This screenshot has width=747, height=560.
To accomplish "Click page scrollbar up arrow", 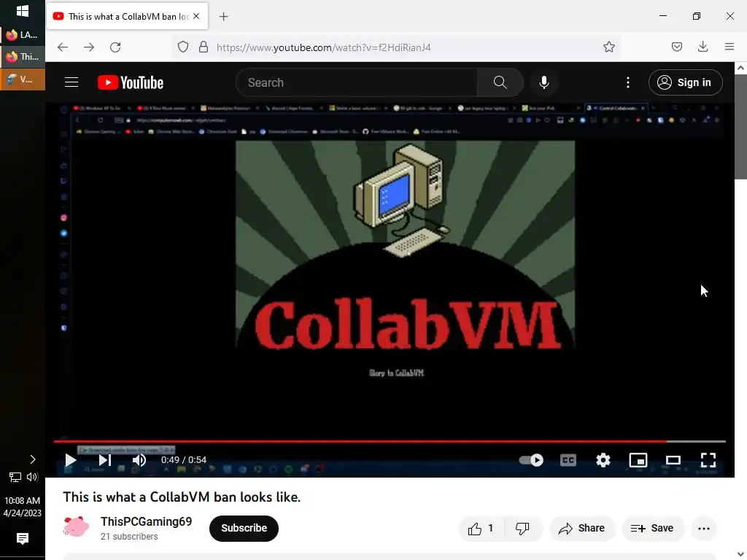I will coord(740,68).
